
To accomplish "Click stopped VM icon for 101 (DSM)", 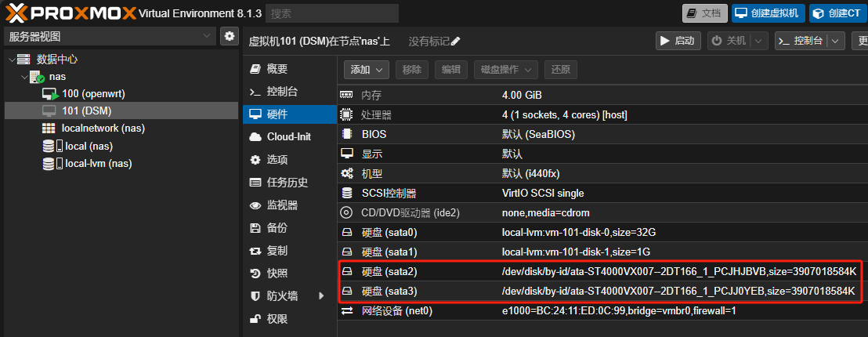I will tap(49, 111).
